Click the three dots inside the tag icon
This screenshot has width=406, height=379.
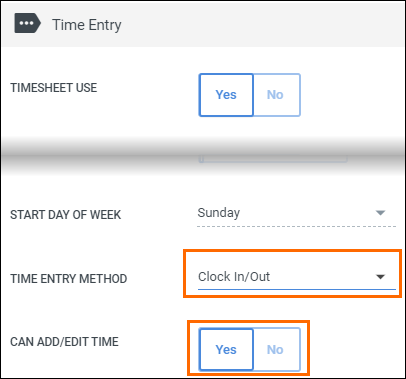26,23
